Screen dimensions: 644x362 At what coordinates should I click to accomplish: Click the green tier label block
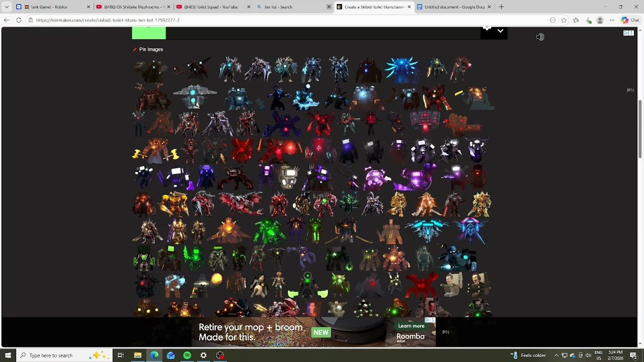pos(149,33)
